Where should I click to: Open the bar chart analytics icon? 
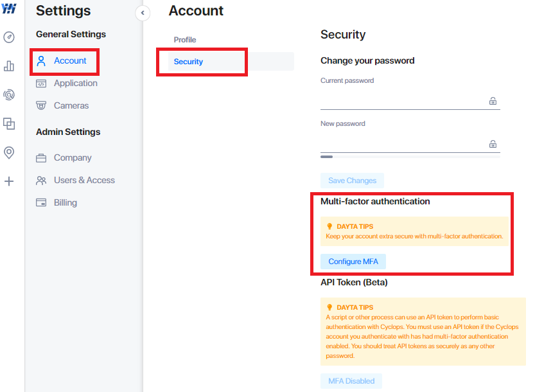tap(9, 66)
